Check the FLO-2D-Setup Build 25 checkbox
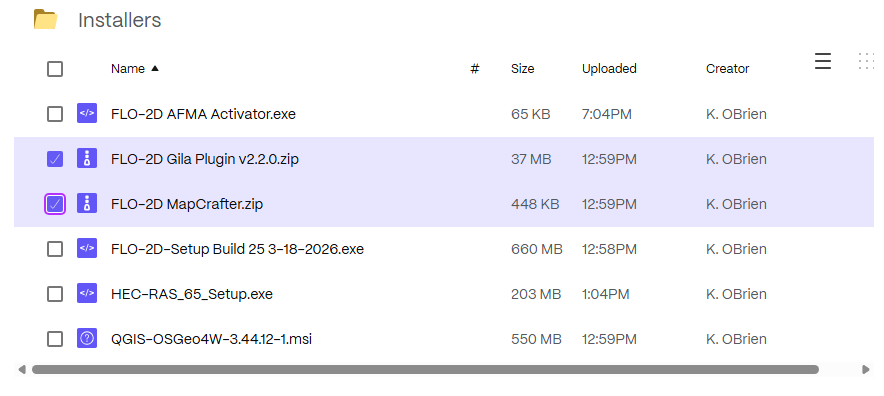 (x=55, y=249)
